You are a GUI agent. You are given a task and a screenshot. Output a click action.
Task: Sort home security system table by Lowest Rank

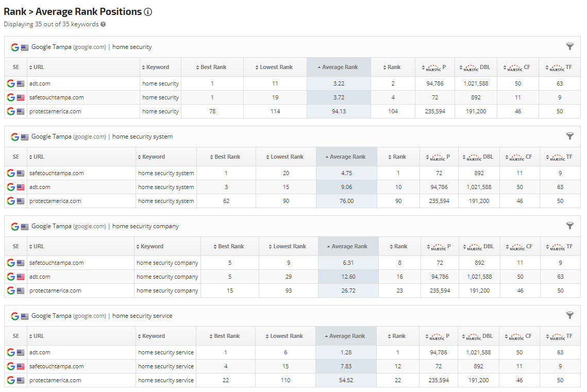point(286,157)
